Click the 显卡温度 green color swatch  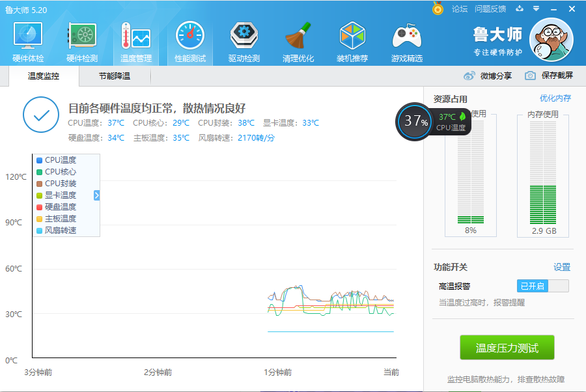[x=40, y=195]
